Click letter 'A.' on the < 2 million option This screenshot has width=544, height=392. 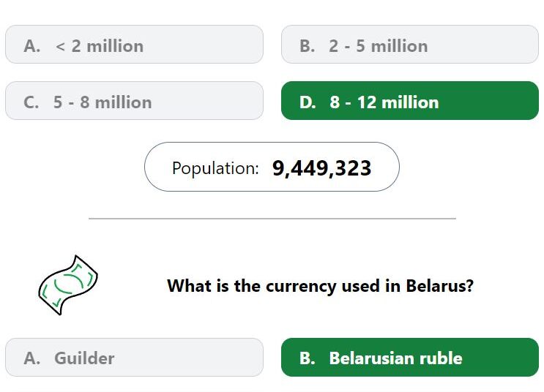(32, 46)
